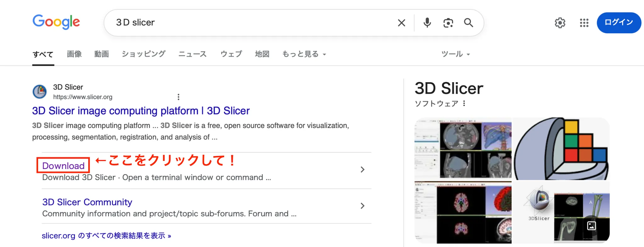The width and height of the screenshot is (644, 247).
Task: Click the magnifier search icon
Action: click(x=469, y=23)
